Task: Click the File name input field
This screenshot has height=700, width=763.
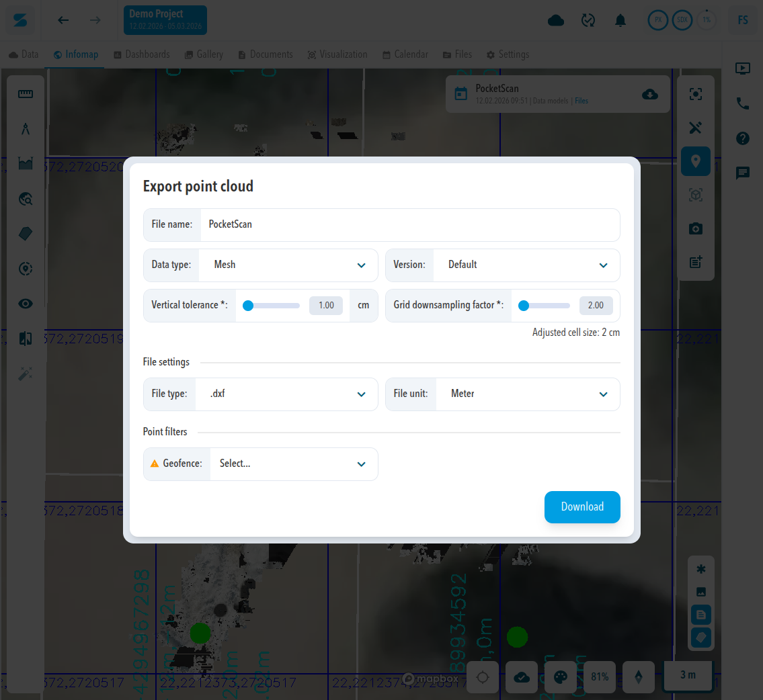Action: 410,224
